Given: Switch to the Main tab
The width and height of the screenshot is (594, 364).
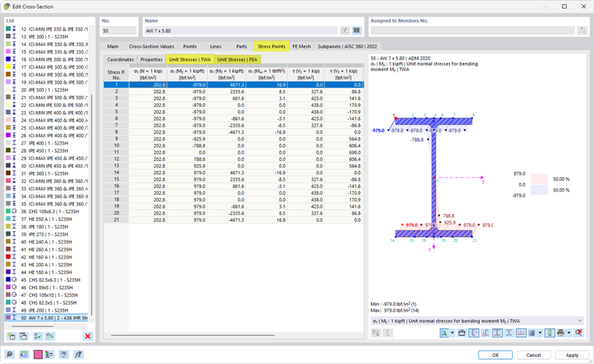Looking at the screenshot, I should coord(113,46).
